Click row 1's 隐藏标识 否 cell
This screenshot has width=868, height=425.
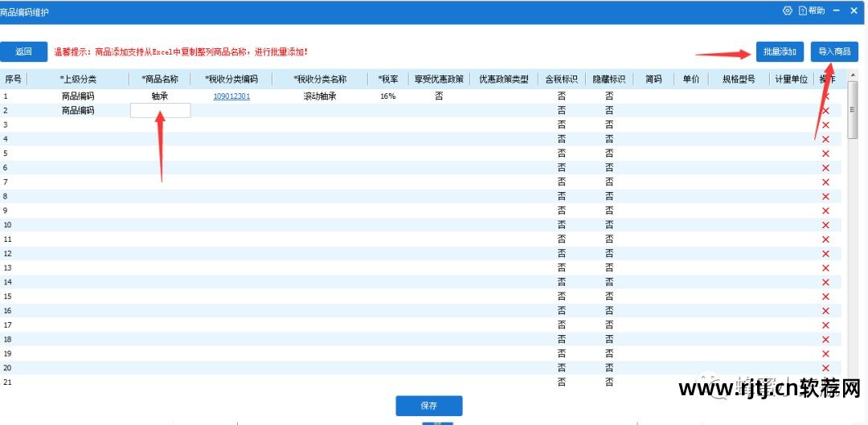(609, 96)
